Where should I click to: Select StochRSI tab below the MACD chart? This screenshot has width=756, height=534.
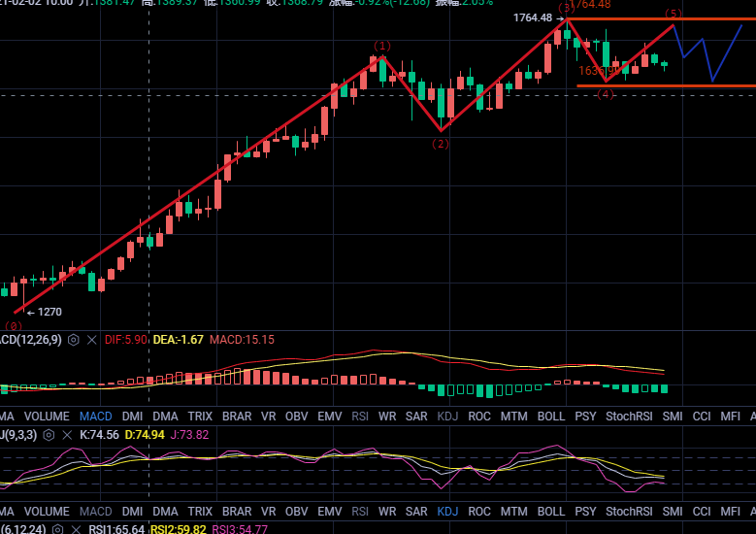pos(629,416)
